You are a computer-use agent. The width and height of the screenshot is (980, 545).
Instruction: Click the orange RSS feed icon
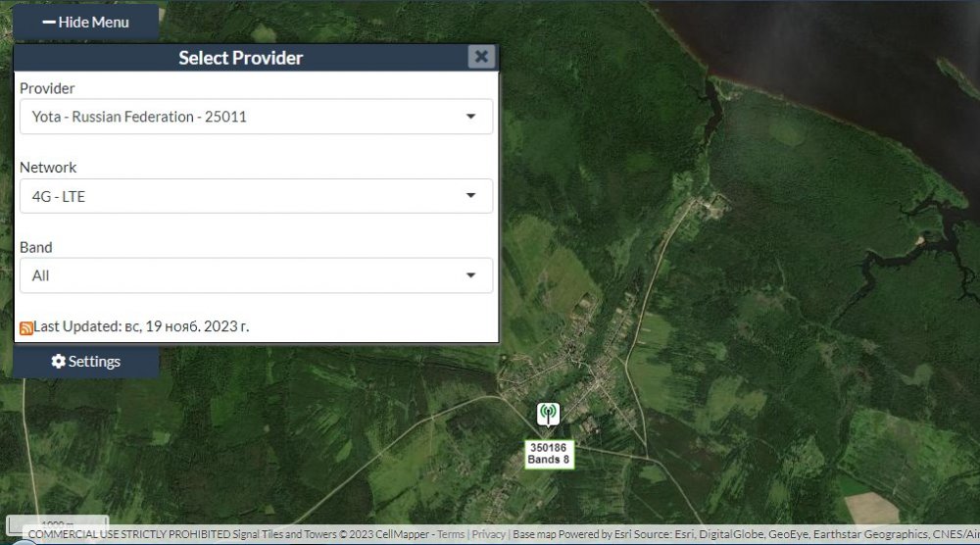pos(26,327)
